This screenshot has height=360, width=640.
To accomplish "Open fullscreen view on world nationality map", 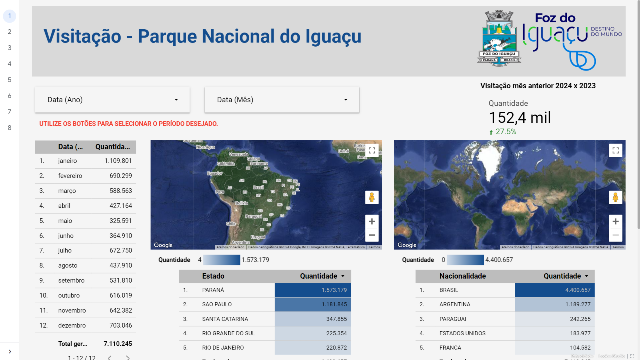I will [615, 151].
